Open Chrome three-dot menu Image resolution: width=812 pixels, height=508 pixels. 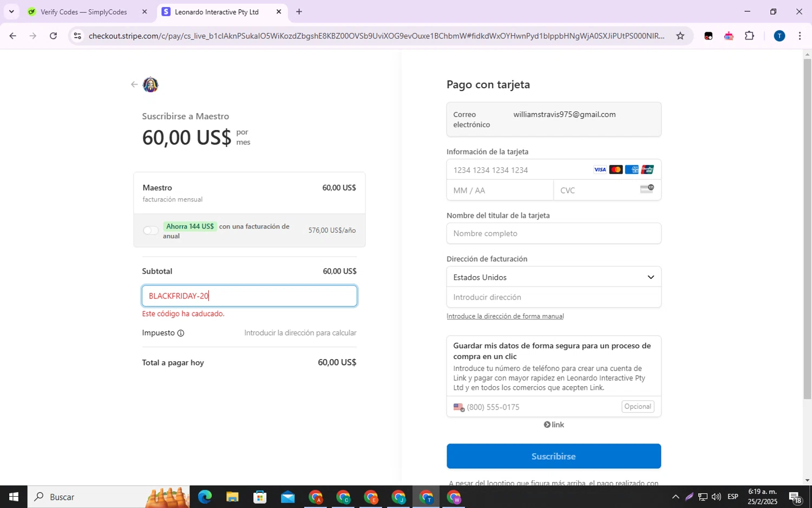point(800,36)
